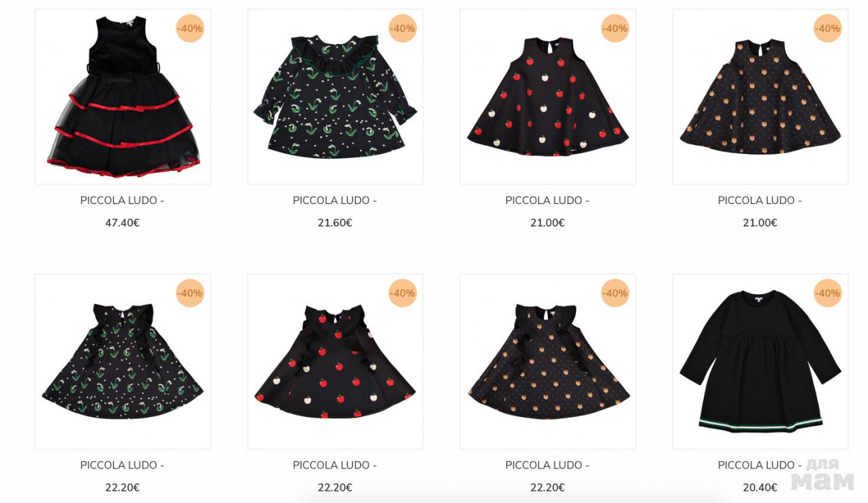Image resolution: width=868 pixels, height=503 pixels.
Task: Open the ruffle-sleeve fox print dress
Action: coord(548,361)
